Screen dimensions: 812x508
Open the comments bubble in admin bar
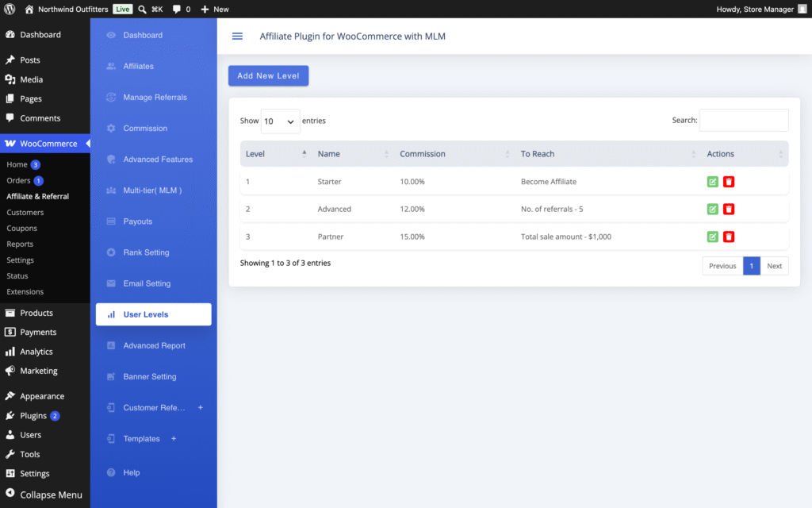(x=182, y=9)
